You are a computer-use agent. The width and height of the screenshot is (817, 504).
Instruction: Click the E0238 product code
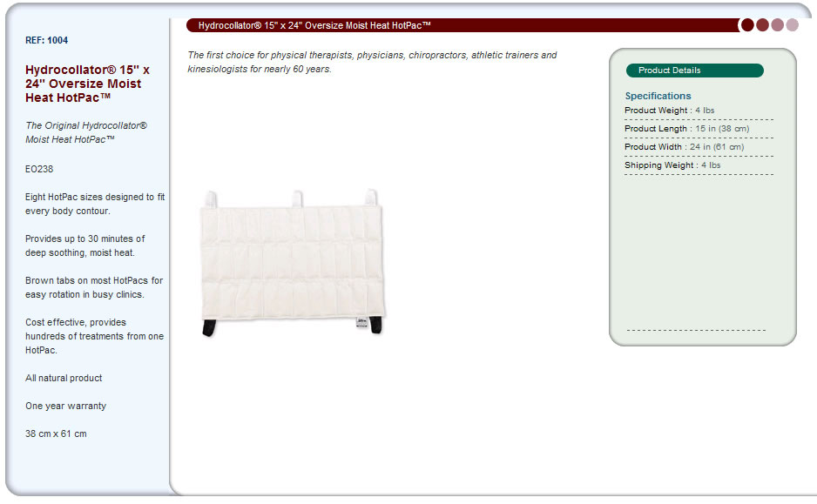39,169
